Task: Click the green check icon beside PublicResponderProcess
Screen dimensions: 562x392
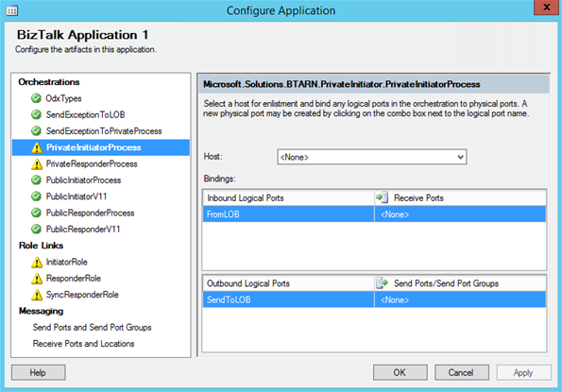Action: (x=36, y=213)
